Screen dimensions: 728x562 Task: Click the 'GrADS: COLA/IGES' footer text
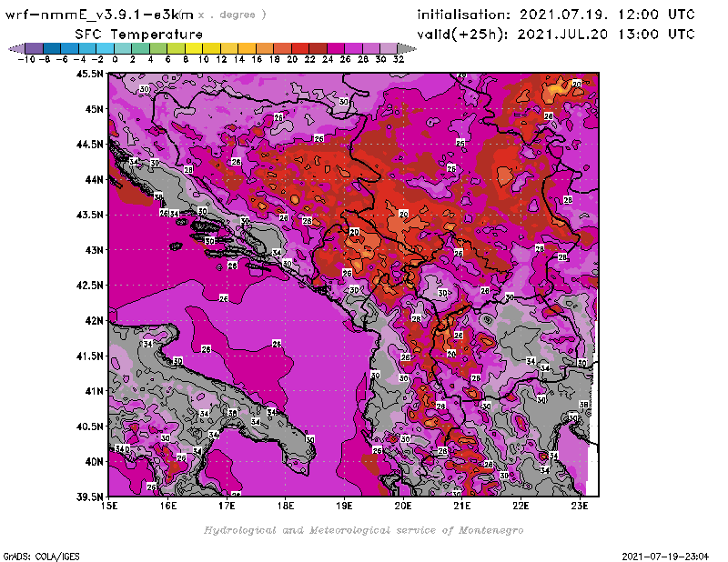(41, 557)
